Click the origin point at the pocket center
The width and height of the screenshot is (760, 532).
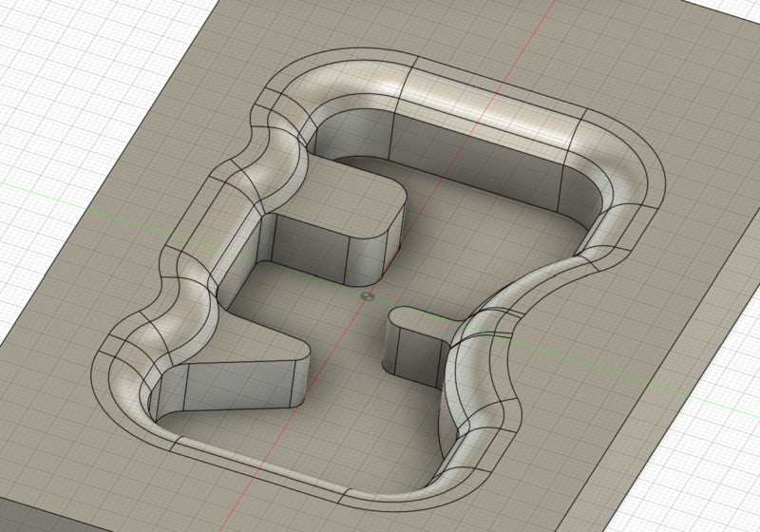click(x=368, y=297)
